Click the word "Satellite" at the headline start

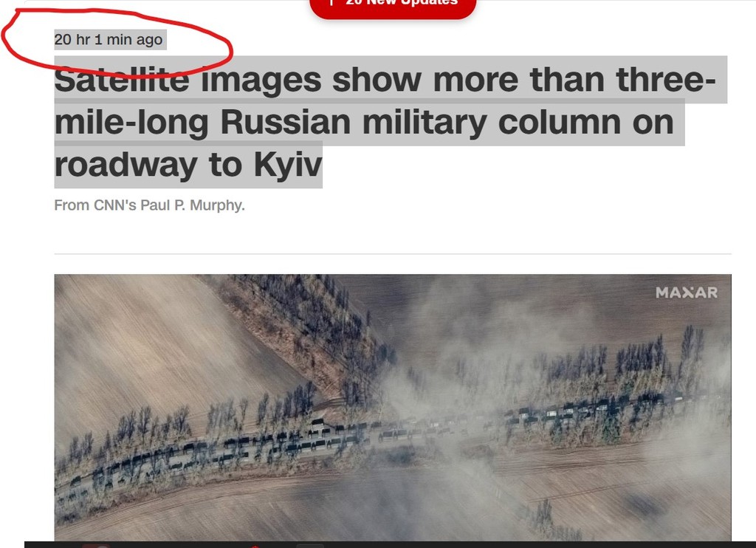pos(122,80)
